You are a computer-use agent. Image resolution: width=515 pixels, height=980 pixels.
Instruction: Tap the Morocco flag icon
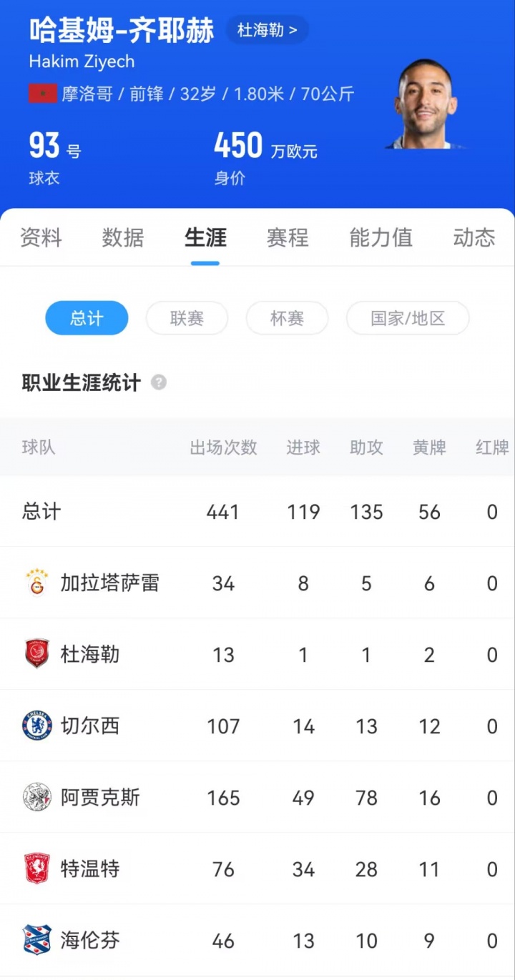coord(42,94)
